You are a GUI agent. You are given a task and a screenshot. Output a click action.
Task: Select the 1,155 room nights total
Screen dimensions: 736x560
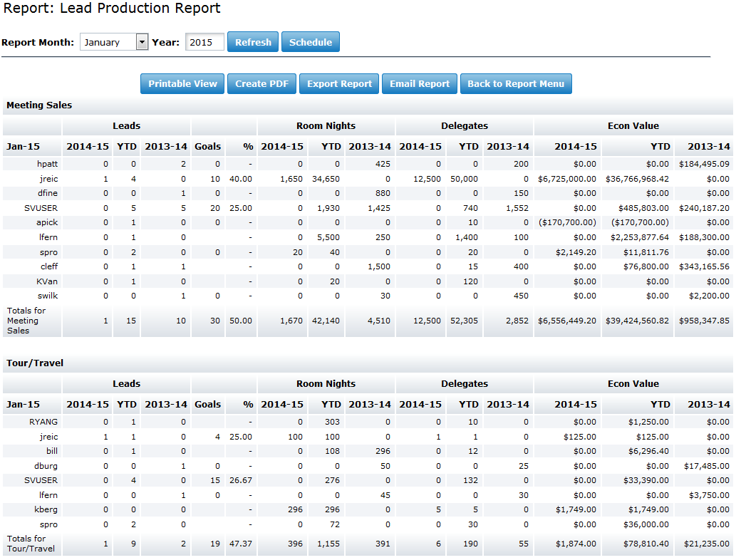[x=328, y=544]
